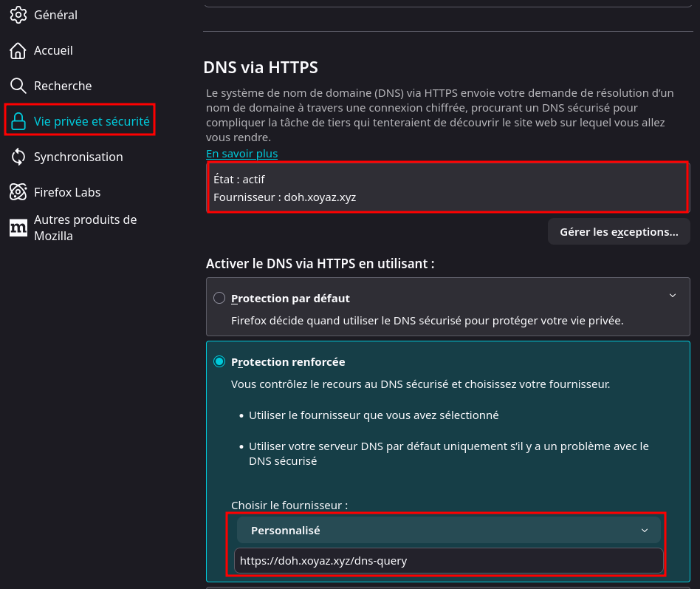Click the Mozilla 'm' logo icon
Viewport: 700px width, 589px height.
click(x=18, y=228)
